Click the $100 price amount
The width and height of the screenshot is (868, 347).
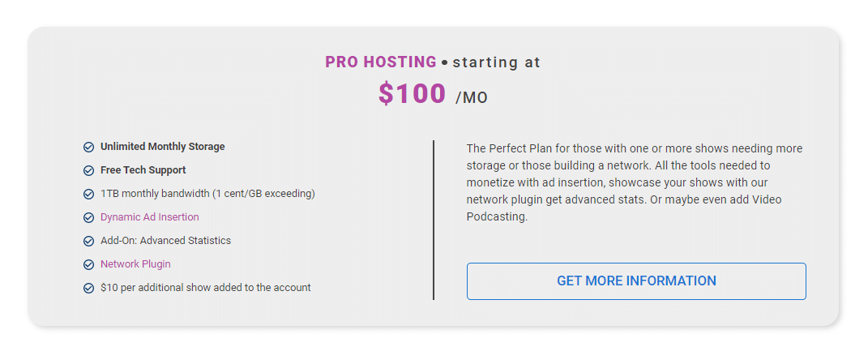pos(412,93)
